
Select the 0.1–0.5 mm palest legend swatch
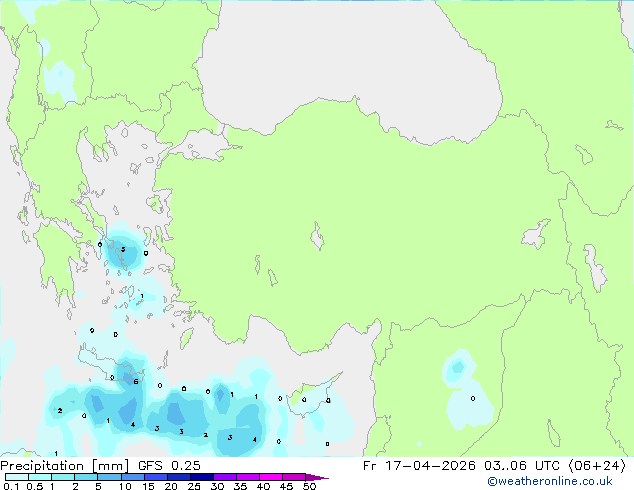coord(17,477)
